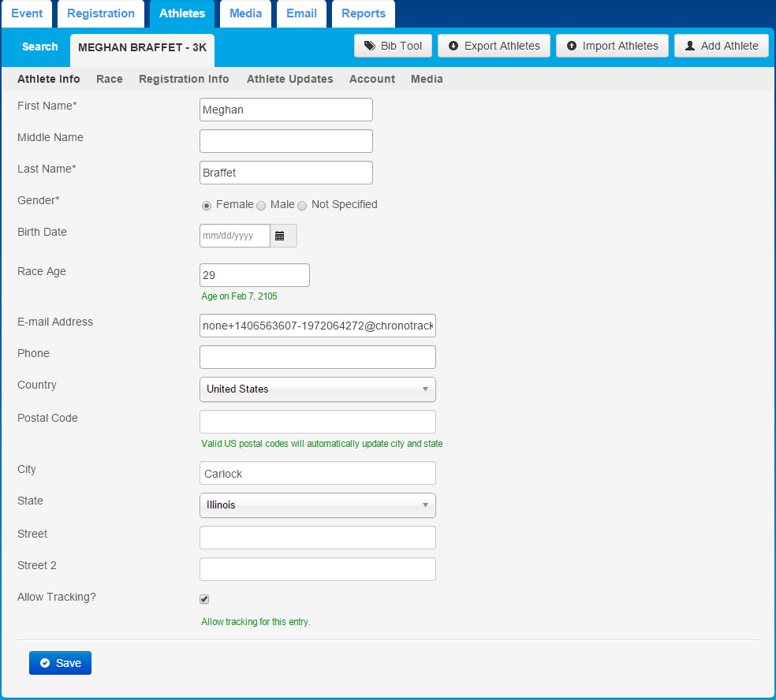Click the Postal Code field
The image size is (776, 700).
point(318,422)
